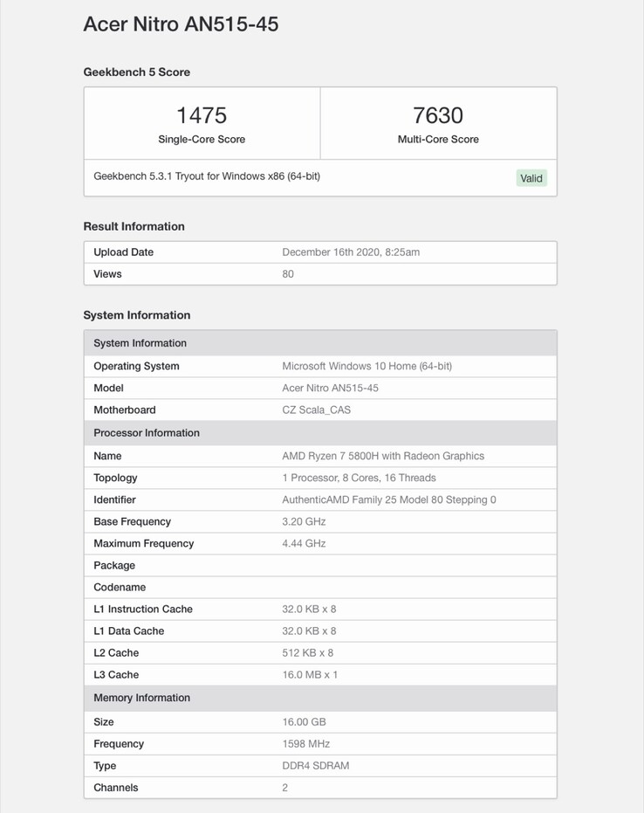Click the motherboard value CZ Scala_CAS
The image size is (644, 813).
click(316, 410)
